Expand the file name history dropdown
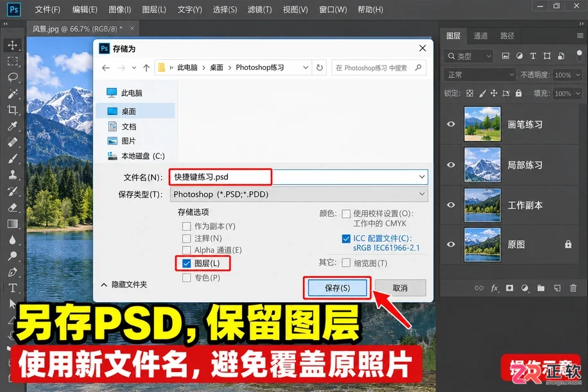 coord(422,177)
